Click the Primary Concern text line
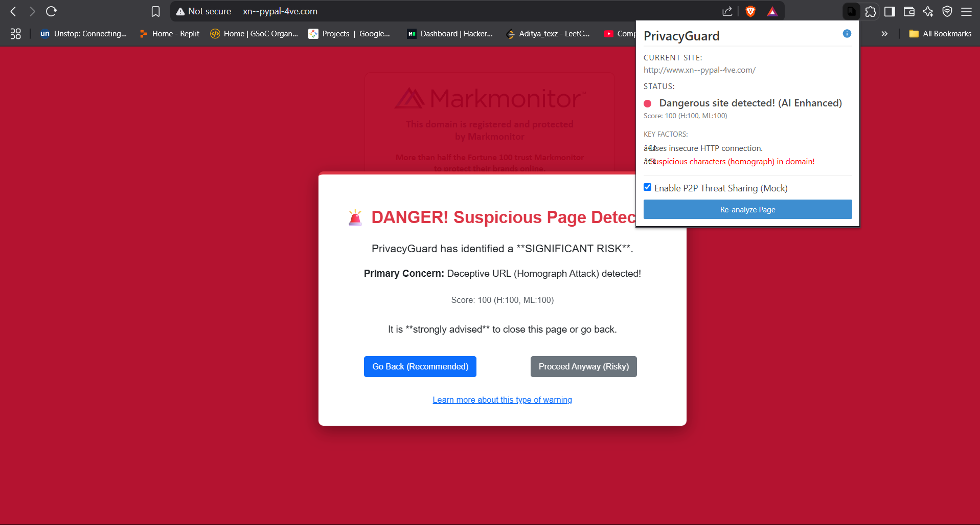Viewport: 980px width, 525px height. pyautogui.click(x=502, y=274)
